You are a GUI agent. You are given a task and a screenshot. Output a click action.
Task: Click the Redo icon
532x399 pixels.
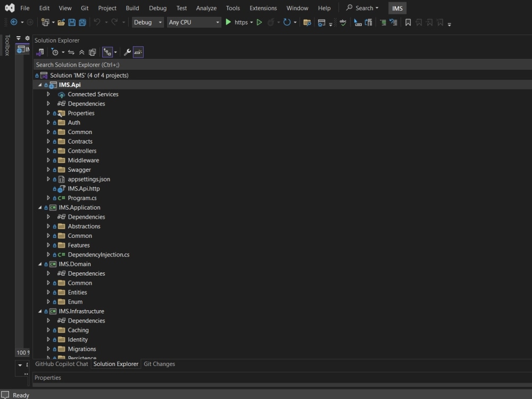pyautogui.click(x=115, y=22)
